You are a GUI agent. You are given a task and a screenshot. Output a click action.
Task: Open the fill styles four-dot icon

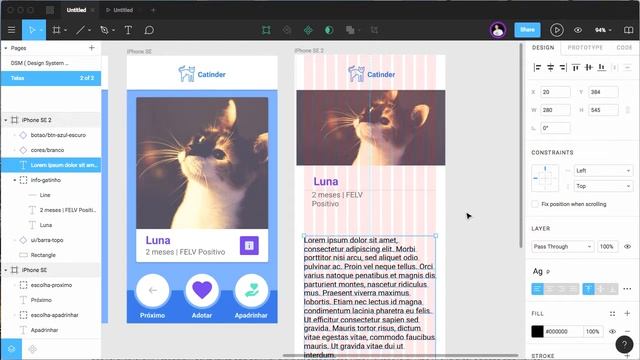612,313
